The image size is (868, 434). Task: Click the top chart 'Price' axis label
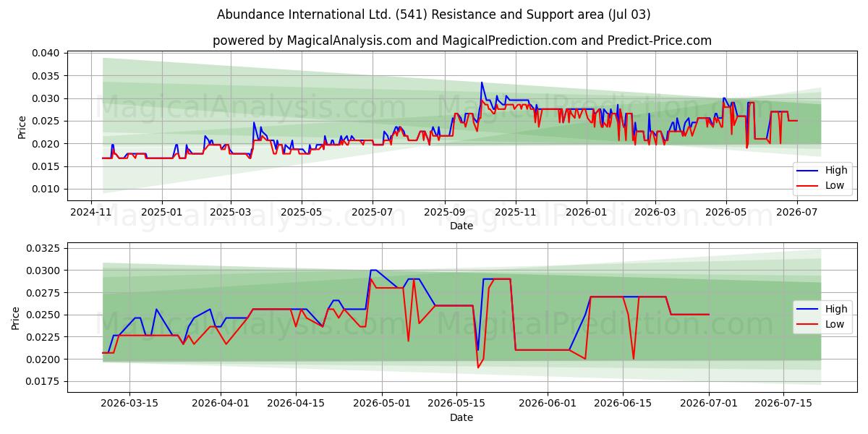tap(22, 127)
